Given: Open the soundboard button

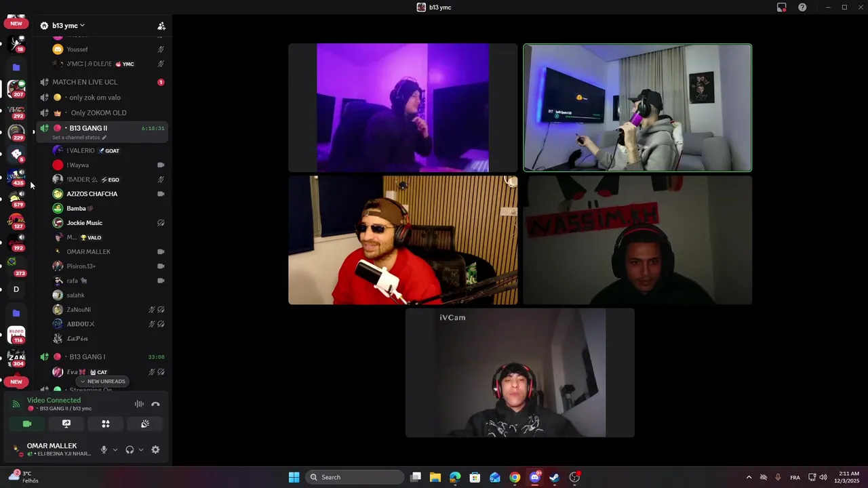Looking at the screenshot, I should [145, 424].
